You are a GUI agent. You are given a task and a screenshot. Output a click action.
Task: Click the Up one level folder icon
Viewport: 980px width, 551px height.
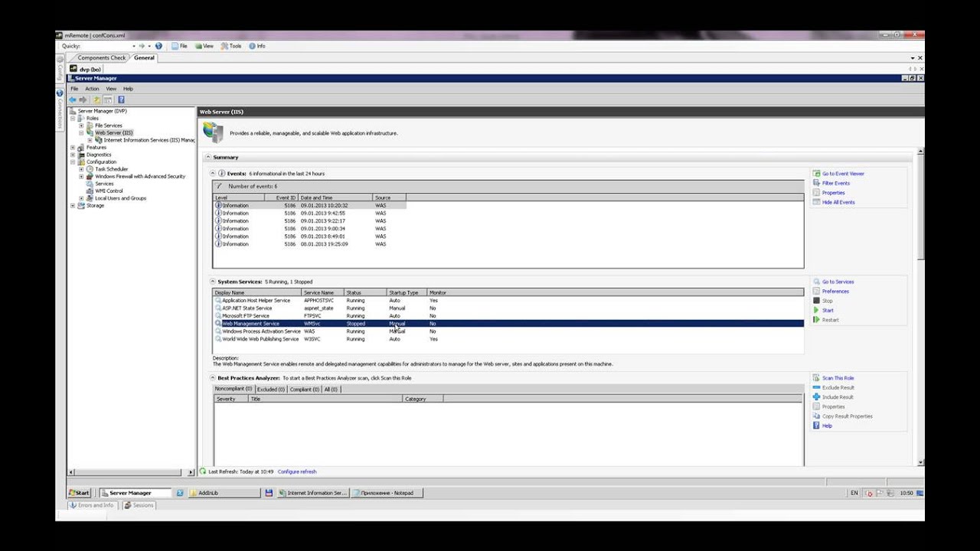pyautogui.click(x=96, y=99)
